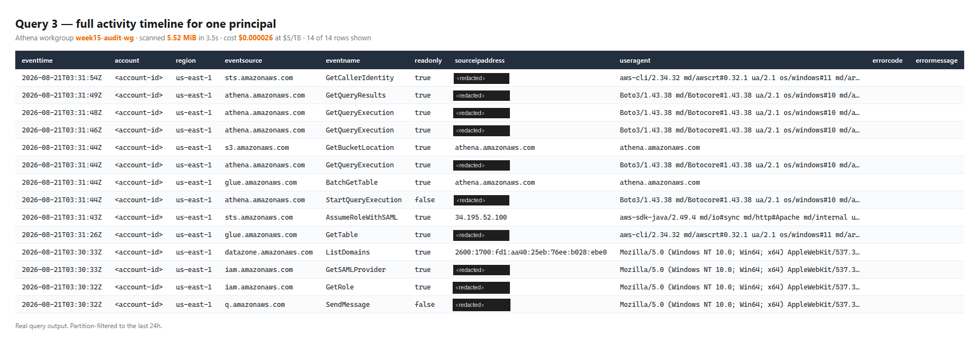Select the GetSAMLProvider event name
This screenshot has height=345, width=980.
tap(356, 270)
